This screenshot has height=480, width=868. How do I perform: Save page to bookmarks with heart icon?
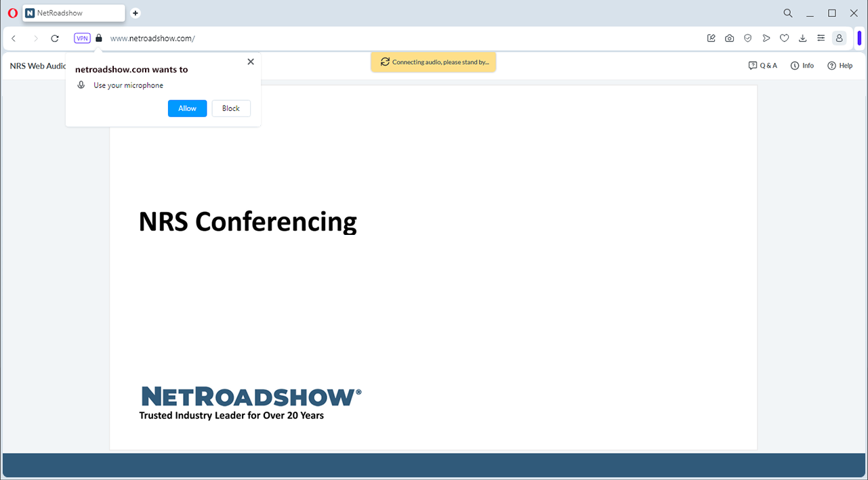784,38
